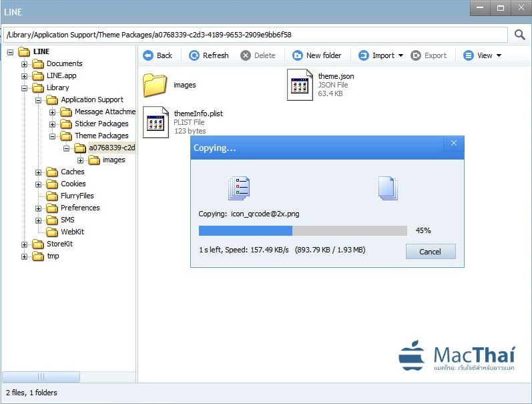Select the images folder icon in file pane
The height and width of the screenshot is (404, 532).
click(155, 85)
